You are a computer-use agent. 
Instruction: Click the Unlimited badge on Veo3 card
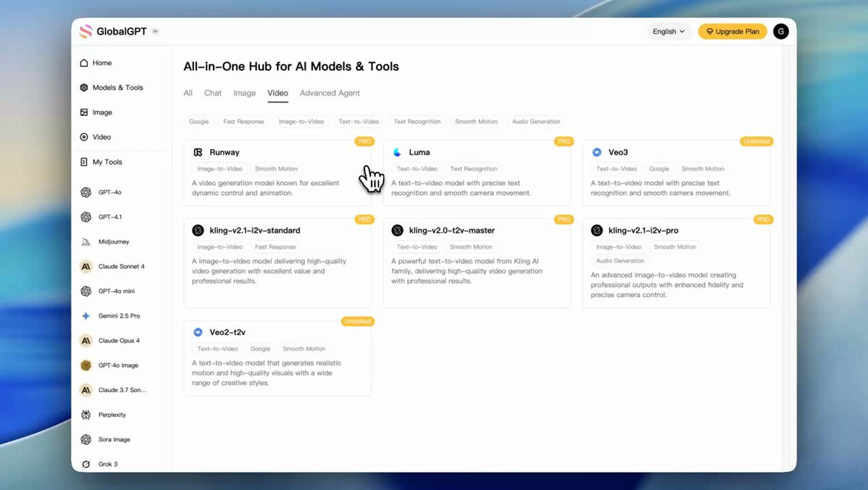point(756,141)
